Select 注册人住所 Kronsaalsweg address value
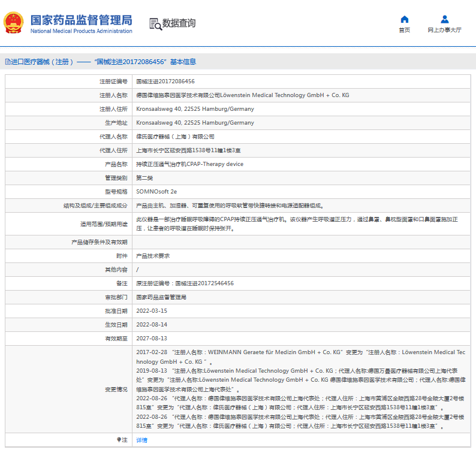Viewport: 476px width, 450px height. 195,109
